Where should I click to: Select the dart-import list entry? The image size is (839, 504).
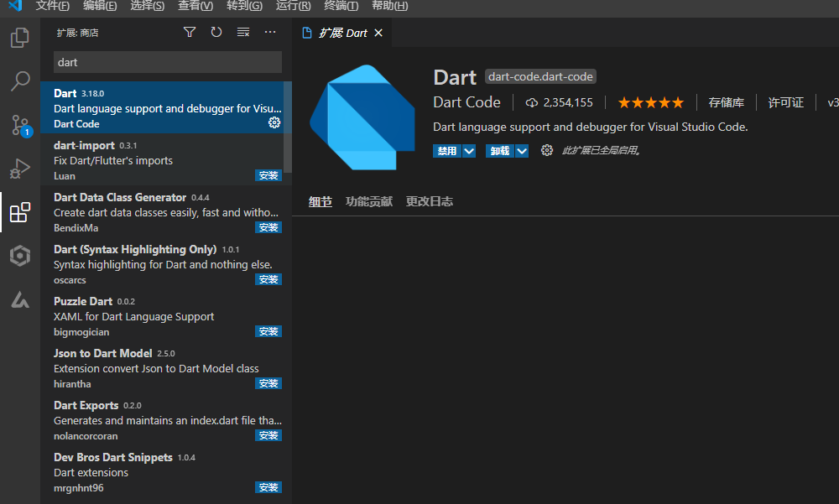click(166, 159)
